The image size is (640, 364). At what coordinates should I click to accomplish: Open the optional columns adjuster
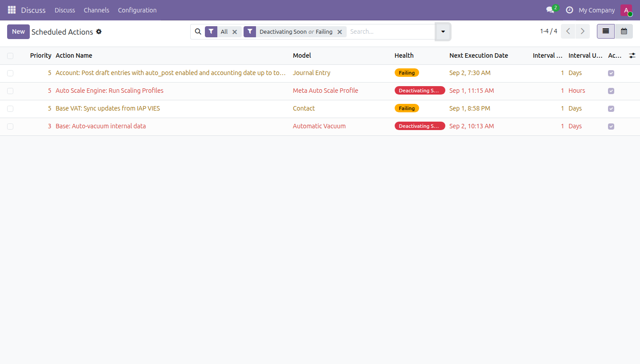point(632,55)
